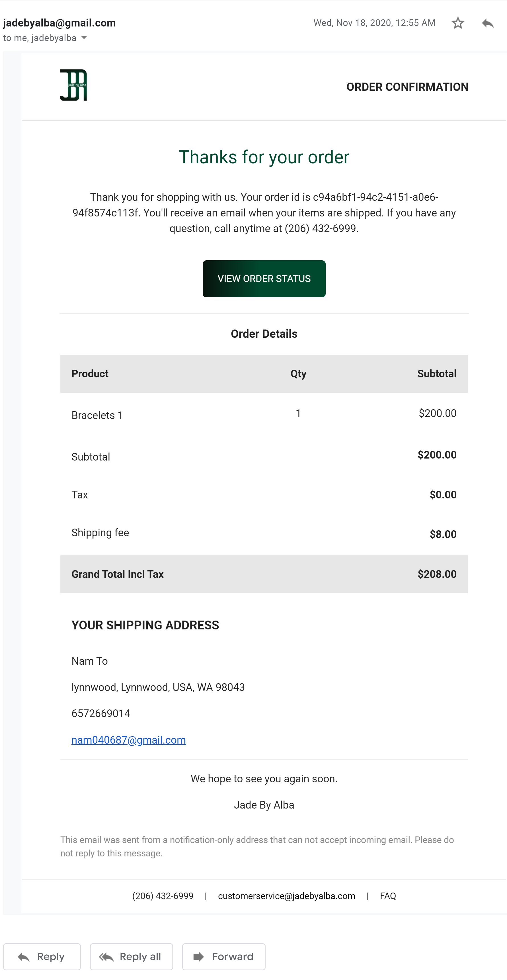Click customerservice@jadebyalba.com footer link
Screen dimensions: 507x980
point(286,896)
